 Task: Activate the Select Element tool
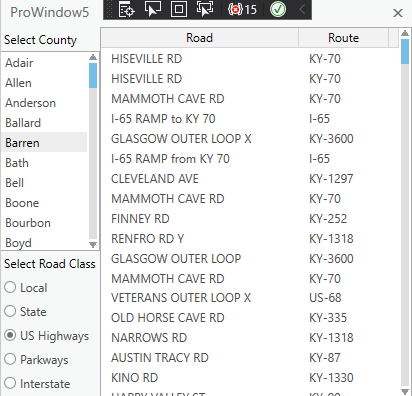(153, 9)
